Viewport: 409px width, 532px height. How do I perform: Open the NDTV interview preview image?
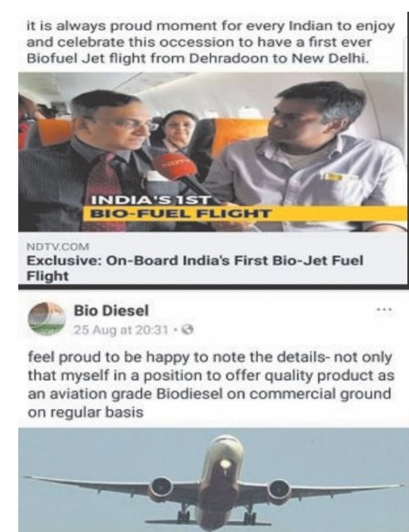[212, 152]
